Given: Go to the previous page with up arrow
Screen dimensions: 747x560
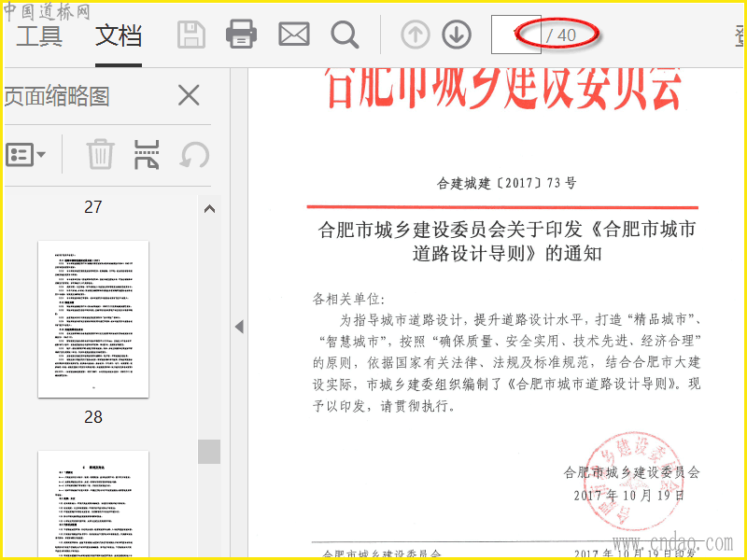Looking at the screenshot, I should [415, 35].
